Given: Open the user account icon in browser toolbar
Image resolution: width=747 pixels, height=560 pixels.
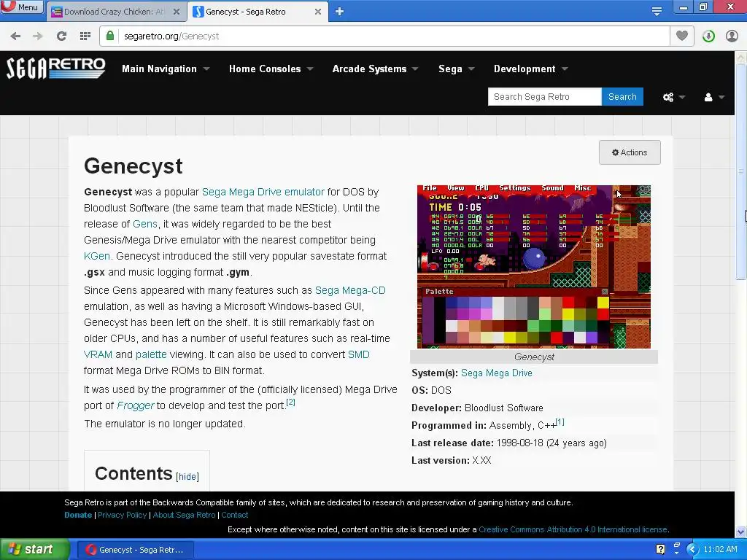Looking at the screenshot, I should click(732, 36).
